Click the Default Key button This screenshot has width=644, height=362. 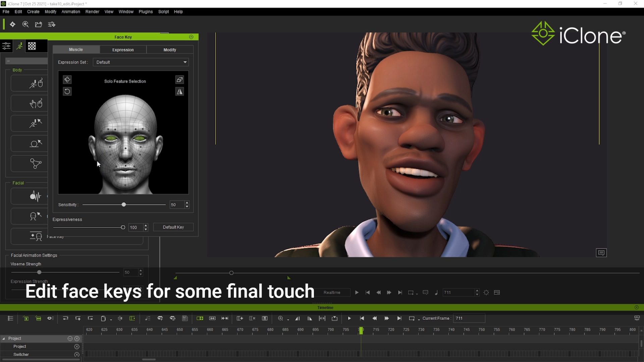[173, 227]
